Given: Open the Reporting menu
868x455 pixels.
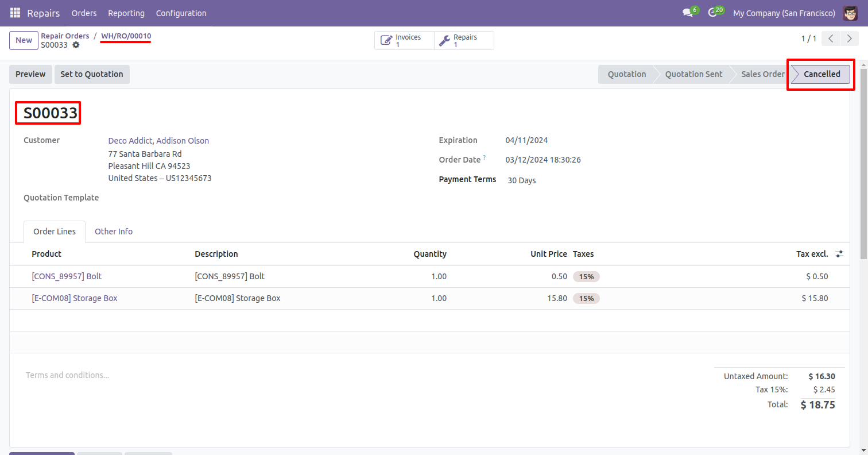Looking at the screenshot, I should pos(126,13).
